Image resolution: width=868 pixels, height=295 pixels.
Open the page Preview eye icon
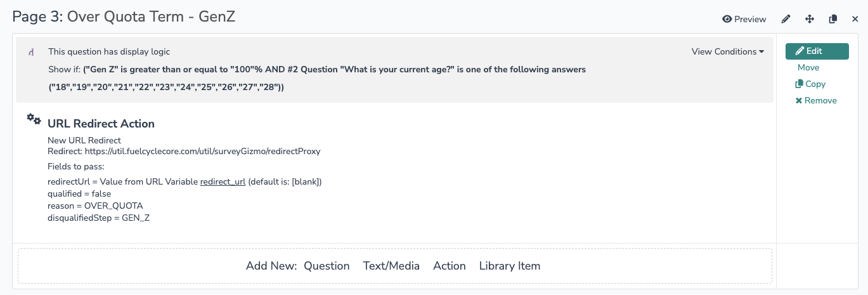point(744,19)
